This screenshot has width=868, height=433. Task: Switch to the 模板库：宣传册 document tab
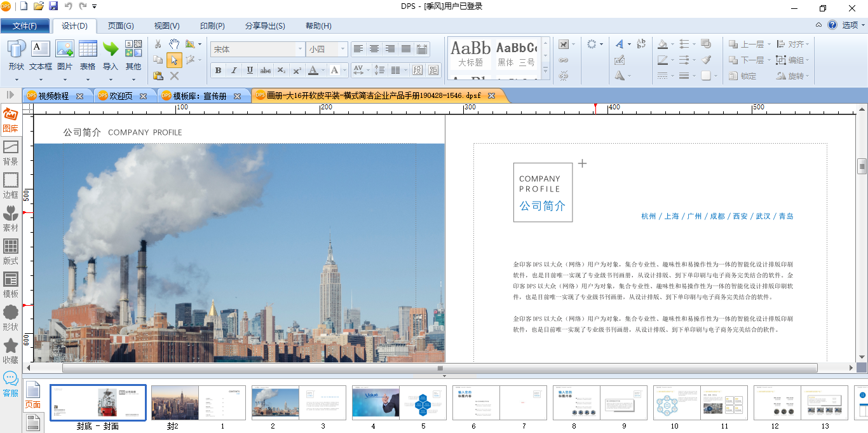click(x=200, y=96)
